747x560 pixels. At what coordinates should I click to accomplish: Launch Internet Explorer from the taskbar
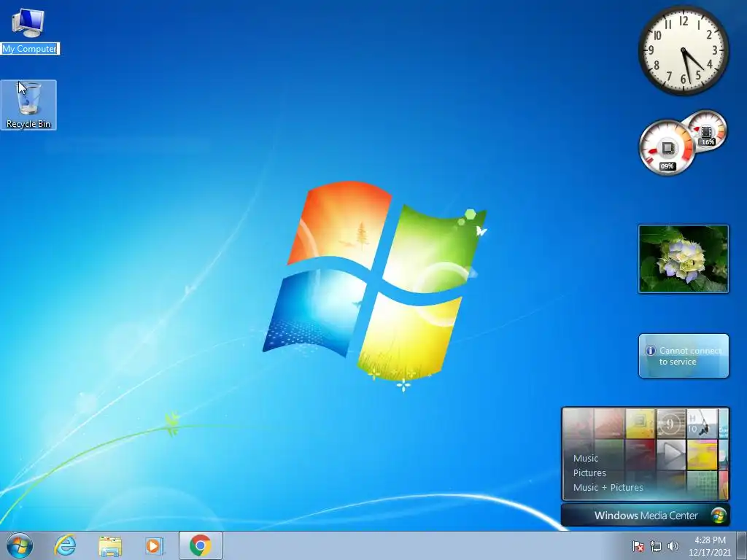pos(65,545)
